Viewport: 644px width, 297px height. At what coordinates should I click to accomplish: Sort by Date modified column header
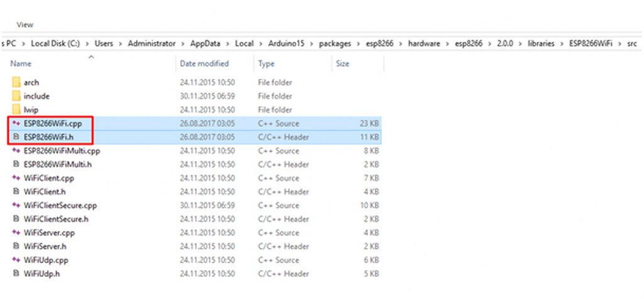(x=204, y=64)
